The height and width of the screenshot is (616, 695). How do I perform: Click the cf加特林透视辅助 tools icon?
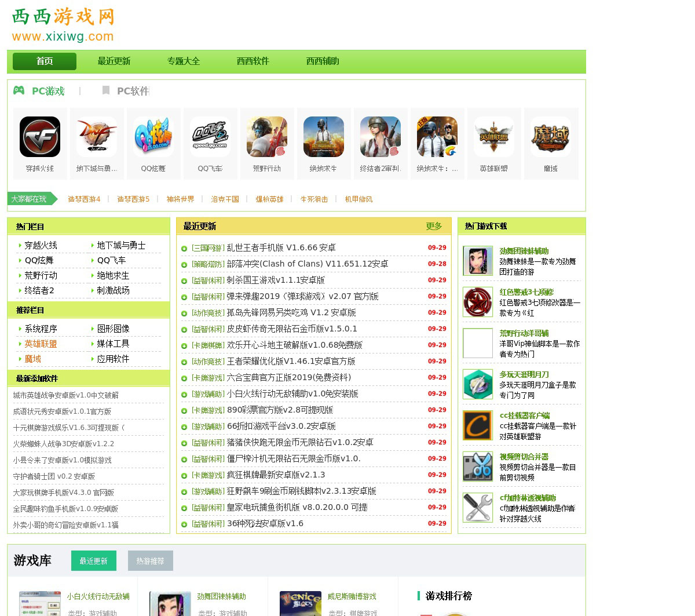coord(478,508)
